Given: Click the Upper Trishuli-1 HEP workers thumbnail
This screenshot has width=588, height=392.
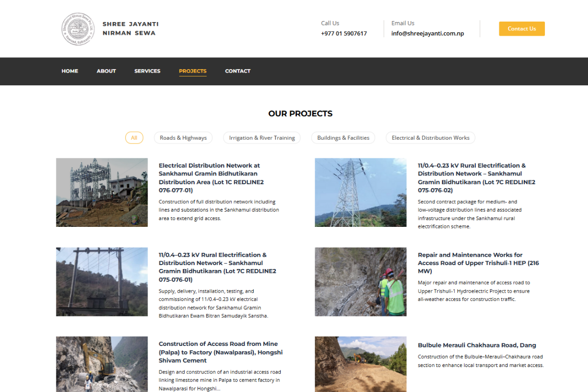Looking at the screenshot, I should tap(360, 282).
